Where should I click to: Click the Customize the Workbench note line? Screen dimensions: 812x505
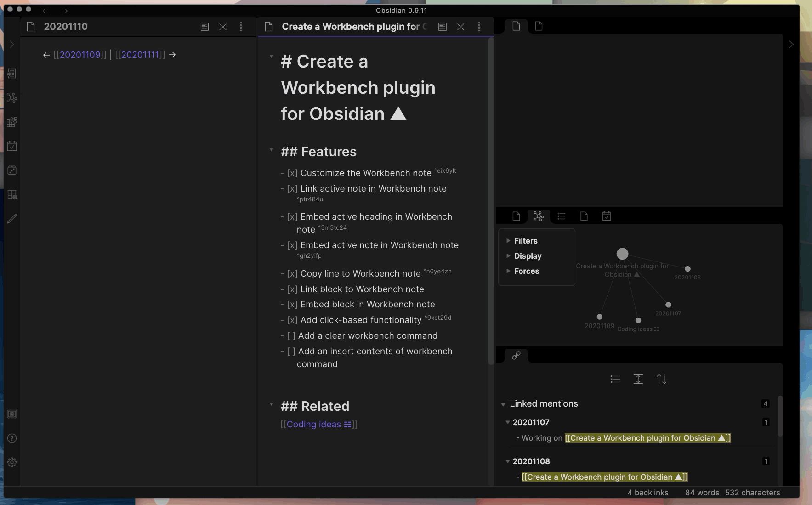tap(368, 173)
